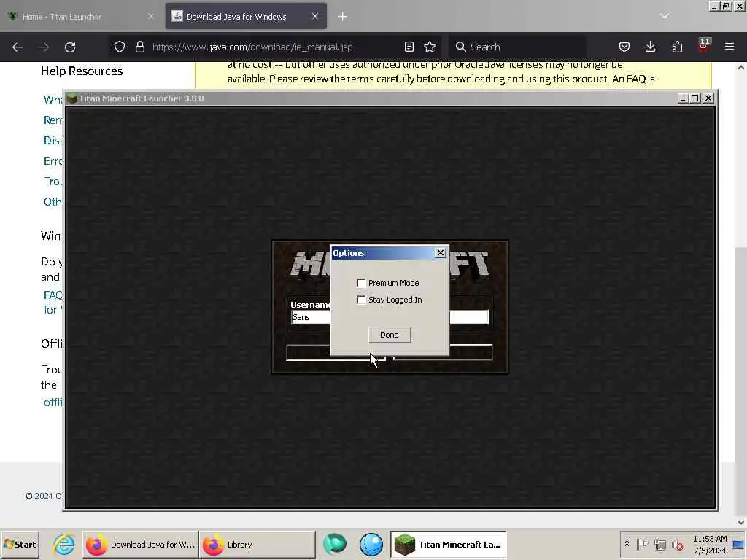The width and height of the screenshot is (747, 560).
Task: Open a new Firefox tab
Action: 343,17
